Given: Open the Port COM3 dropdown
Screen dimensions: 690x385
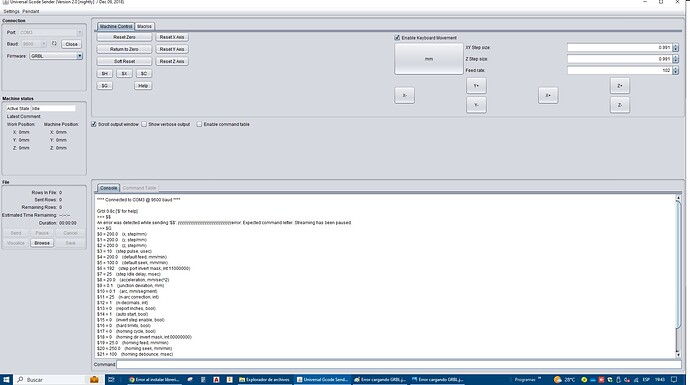Looking at the screenshot, I should pyautogui.click(x=51, y=32).
